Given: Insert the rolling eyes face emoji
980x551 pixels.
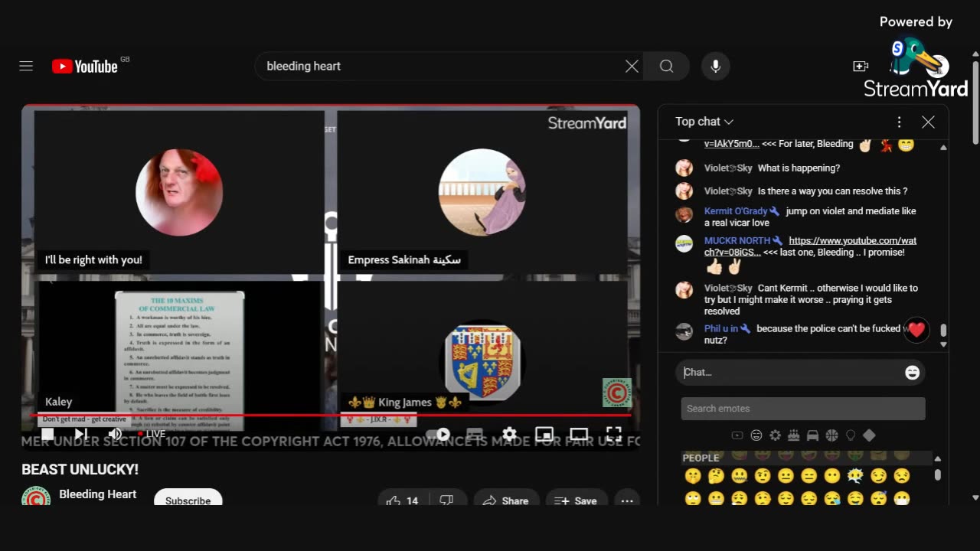Looking at the screenshot, I should tap(693, 498).
